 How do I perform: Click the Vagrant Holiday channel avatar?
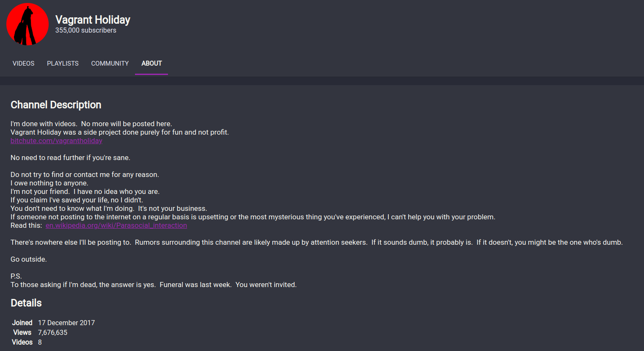(28, 24)
